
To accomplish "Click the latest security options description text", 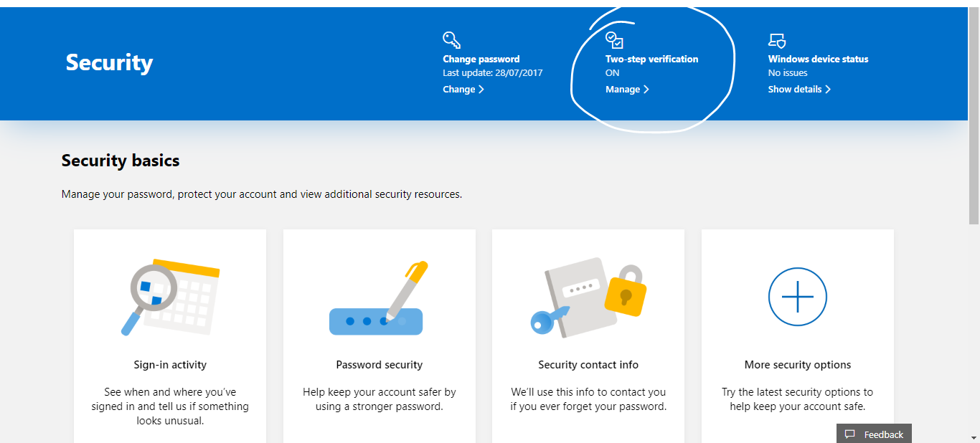I will (x=798, y=399).
